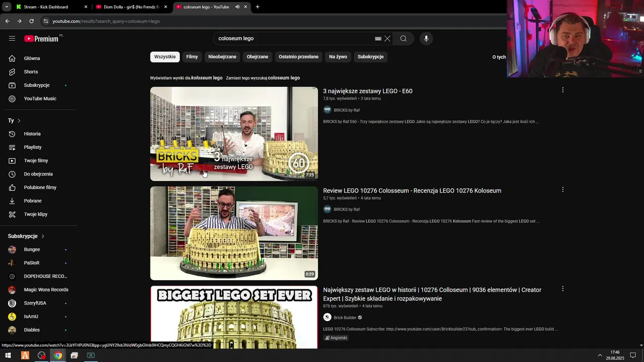Open BRICKS by Raf channel under first video
Viewport: 644px width, 362px height.
pos(347,110)
